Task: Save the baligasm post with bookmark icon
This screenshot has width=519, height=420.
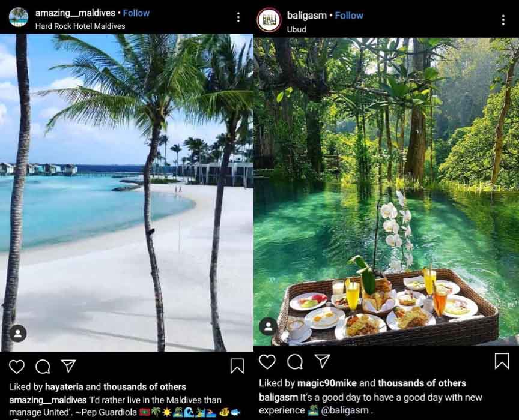Action: 502,361
